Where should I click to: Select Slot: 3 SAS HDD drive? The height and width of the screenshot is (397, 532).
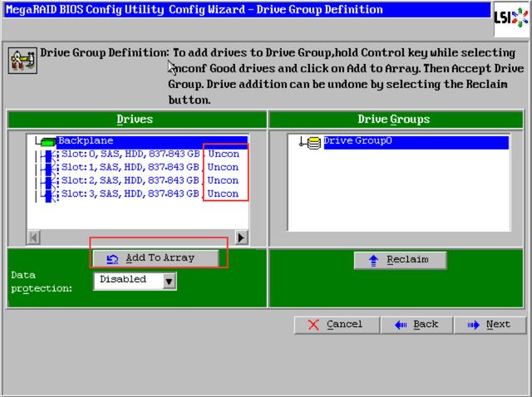pos(150,194)
